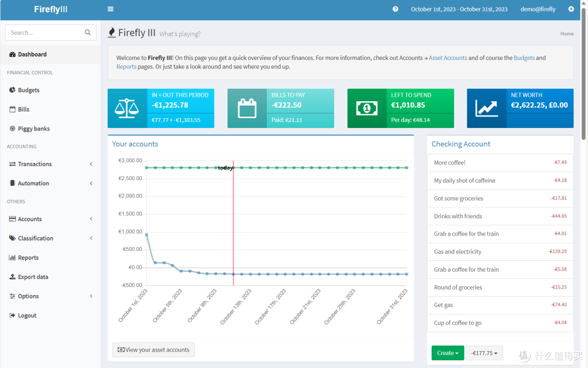Click the calendar icon in Bills to Pay
This screenshot has width=588, height=368.
[247, 108]
